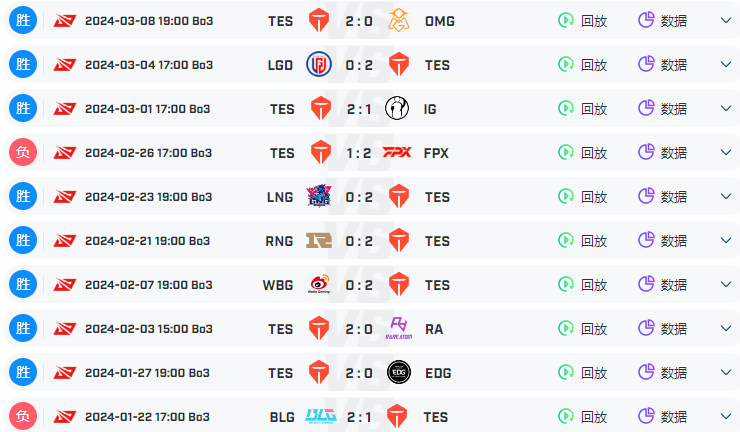
Task: Click the LGD team logo
Action: point(319,64)
